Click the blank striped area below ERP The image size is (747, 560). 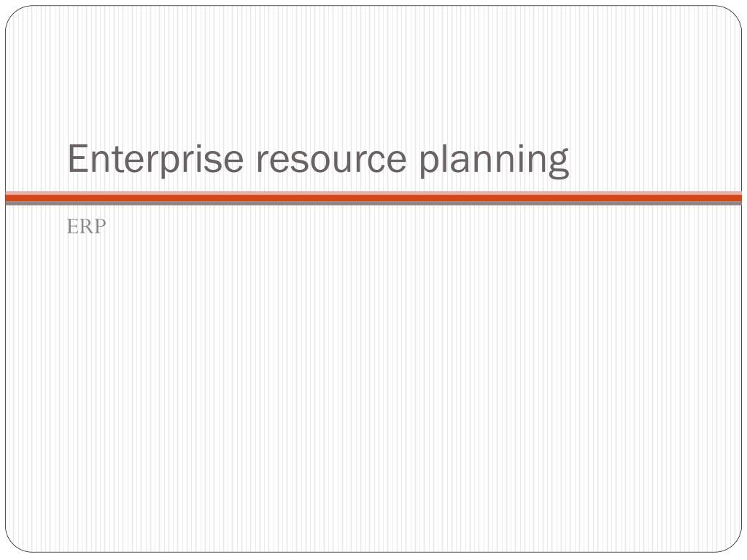[x=373, y=381]
